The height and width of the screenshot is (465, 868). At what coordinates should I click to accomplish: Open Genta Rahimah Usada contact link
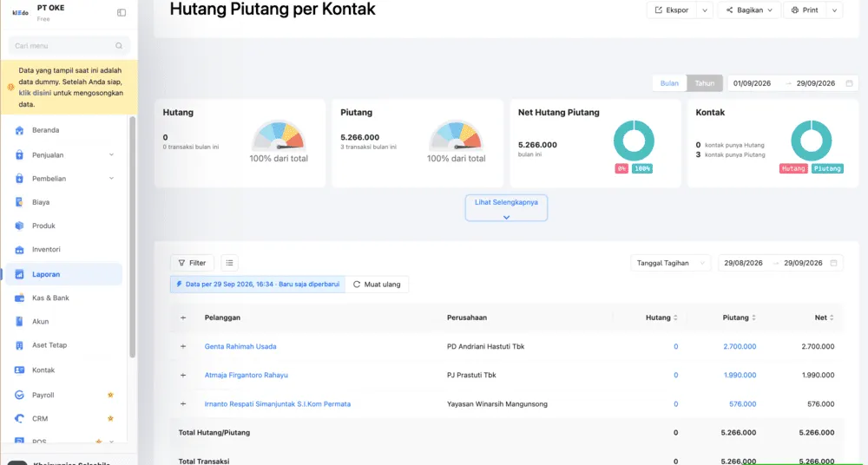tap(240, 346)
